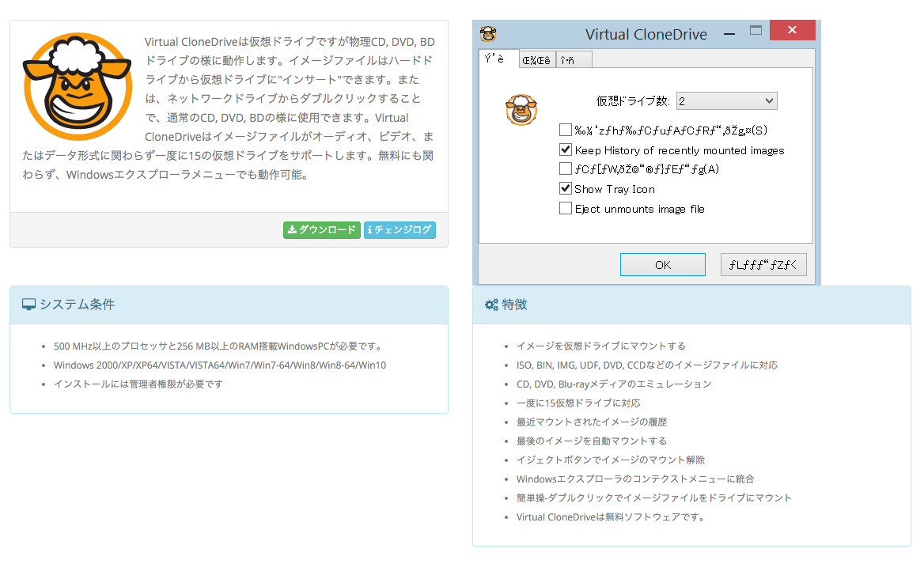Select the first tab in the dialog
Screen dimensions: 924x564
tap(498, 59)
